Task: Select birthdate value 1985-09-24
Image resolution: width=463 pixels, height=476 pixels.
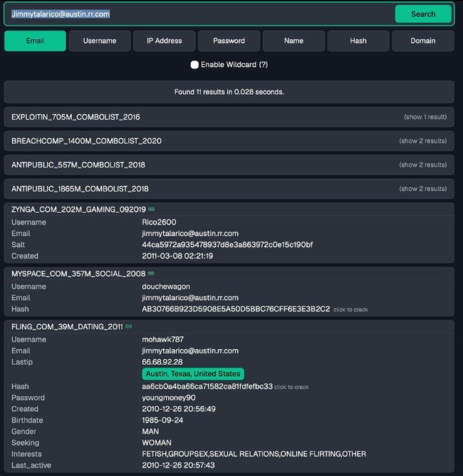Action: pos(162,420)
